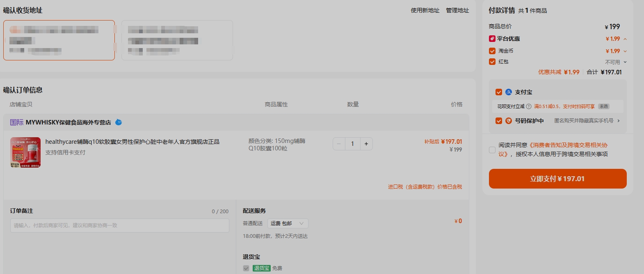Expand the 淘金币 discount options
This screenshot has width=644, height=274.
point(625,51)
